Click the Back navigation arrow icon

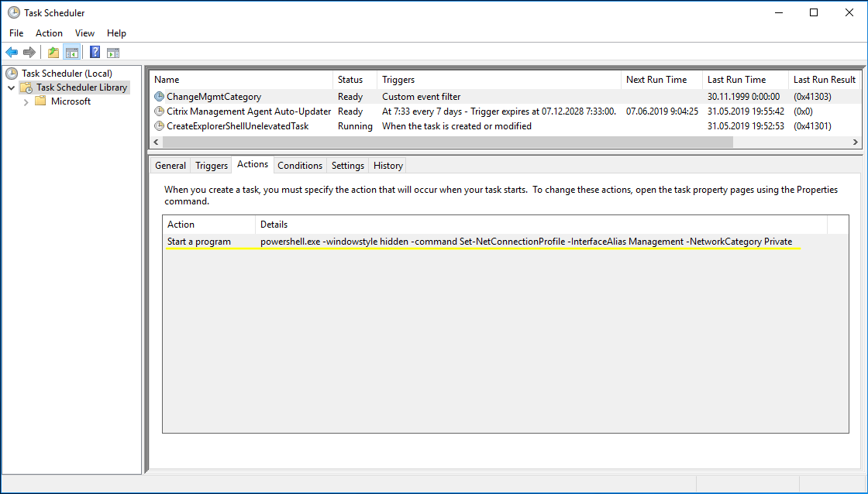click(x=12, y=52)
